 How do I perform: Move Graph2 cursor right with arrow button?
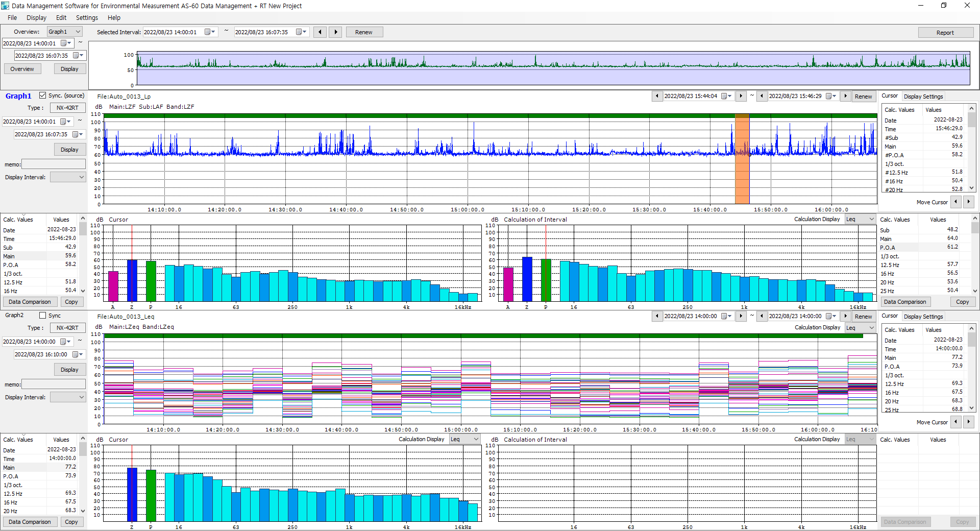pos(968,422)
